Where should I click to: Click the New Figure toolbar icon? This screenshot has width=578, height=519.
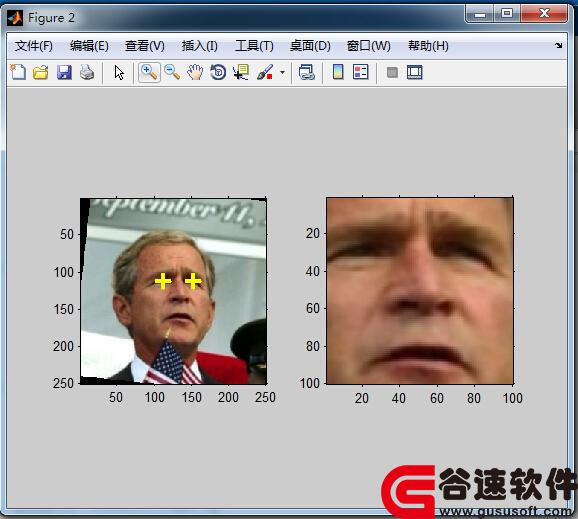(x=18, y=72)
